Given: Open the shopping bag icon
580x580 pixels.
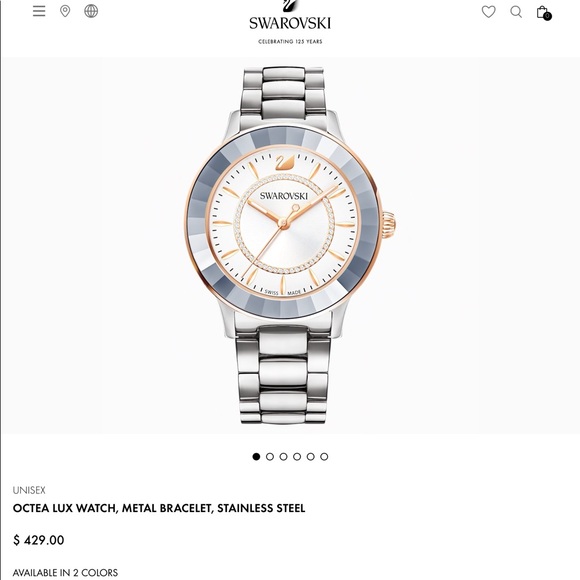Looking at the screenshot, I should coord(542,12).
